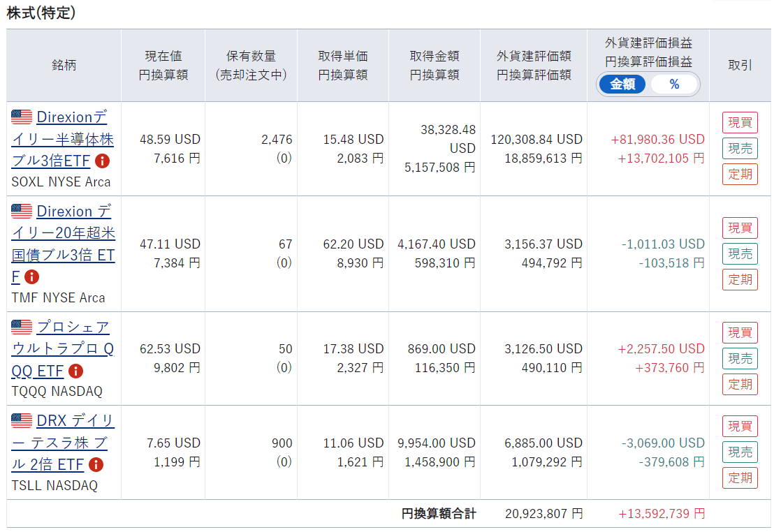Open Direxion 20年超米国債ブル3倍 ETF link

[x=63, y=244]
